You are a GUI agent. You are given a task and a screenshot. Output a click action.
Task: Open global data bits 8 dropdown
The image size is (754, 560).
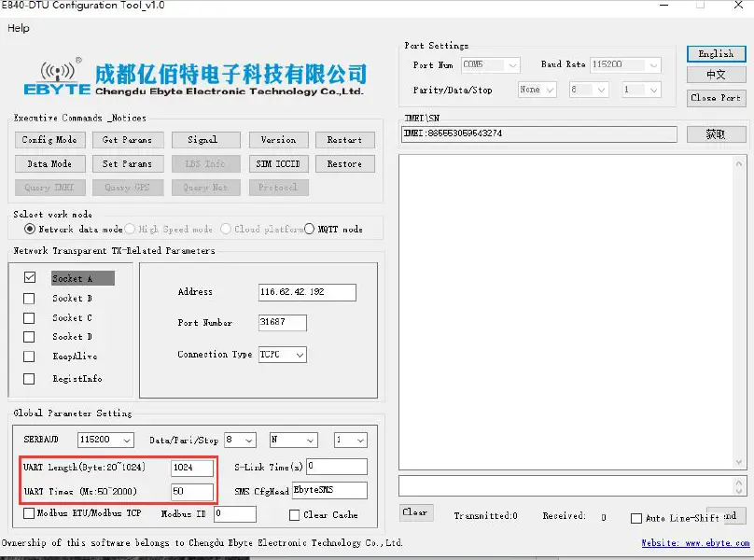pyautogui.click(x=240, y=440)
